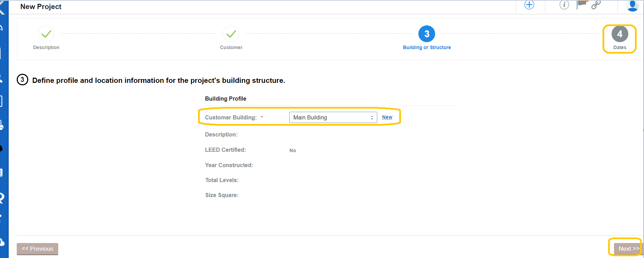Click the Building or Structure step label
Viewport: 644px width, 258px height.
point(427,47)
